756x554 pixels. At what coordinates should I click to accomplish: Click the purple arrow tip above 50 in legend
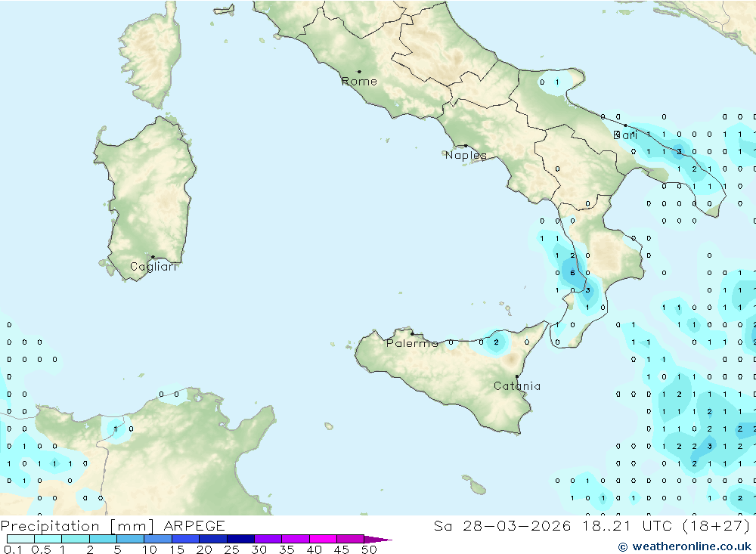pyautogui.click(x=377, y=540)
